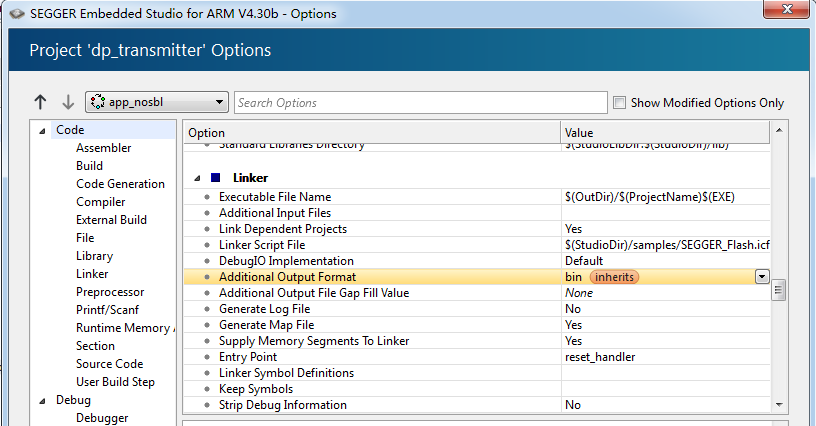This screenshot has width=816, height=426.
Task: Click the Search Options input field
Action: click(x=420, y=102)
